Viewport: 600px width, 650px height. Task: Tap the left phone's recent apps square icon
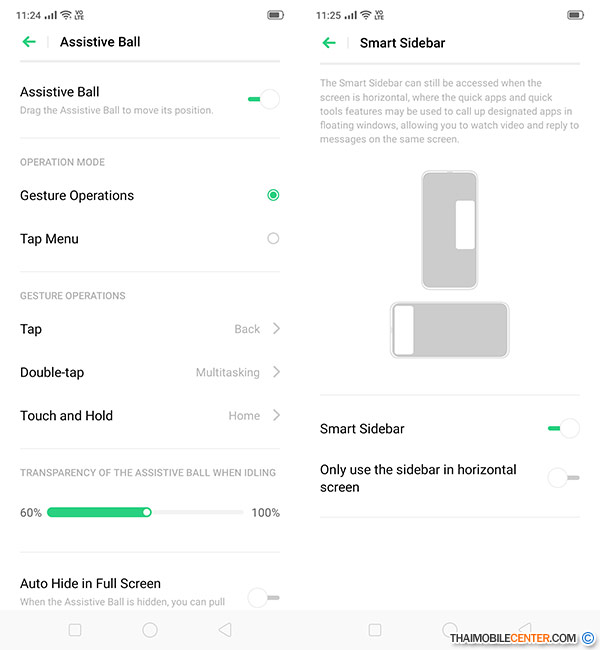[75, 630]
